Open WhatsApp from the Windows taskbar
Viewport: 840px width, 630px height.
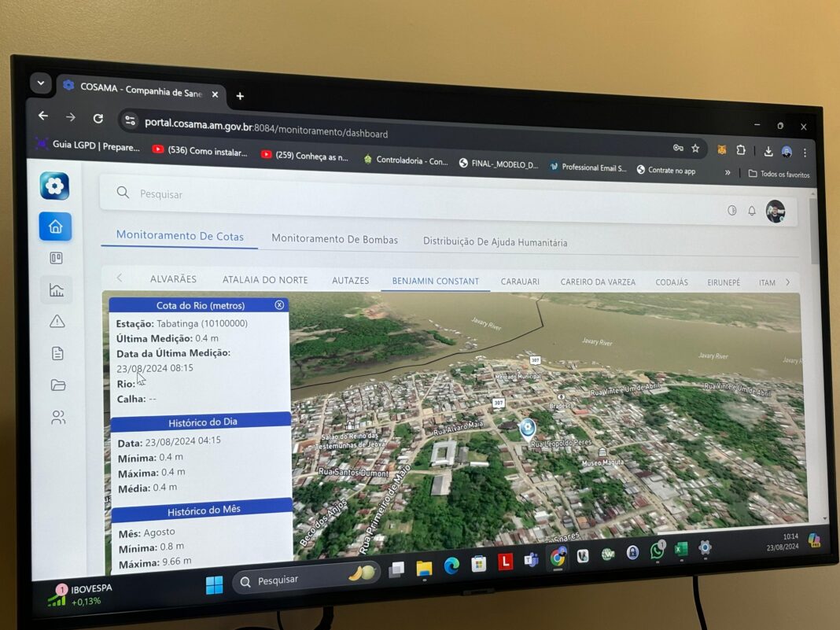[x=657, y=551]
